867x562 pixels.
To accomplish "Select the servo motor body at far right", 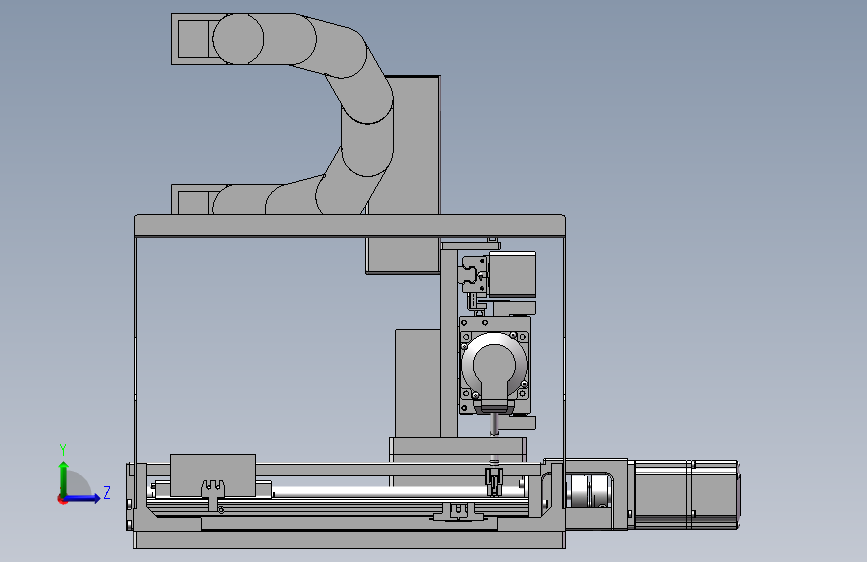I will pyautogui.click(x=686, y=495).
